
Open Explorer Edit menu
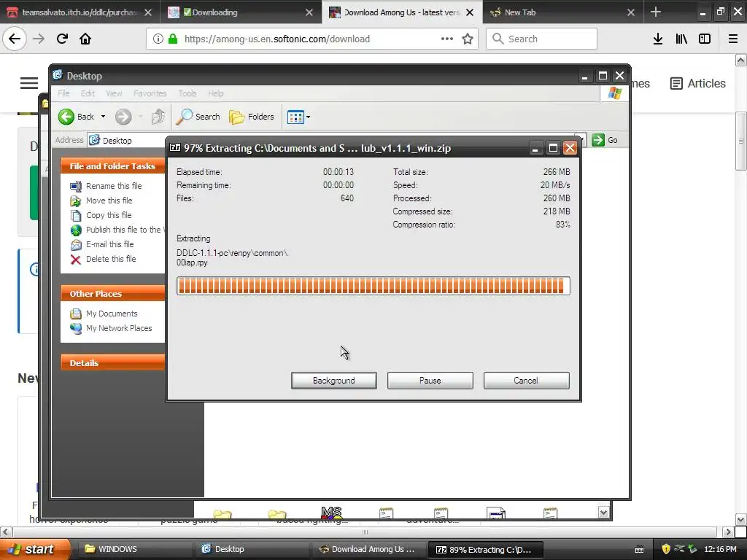[88, 93]
